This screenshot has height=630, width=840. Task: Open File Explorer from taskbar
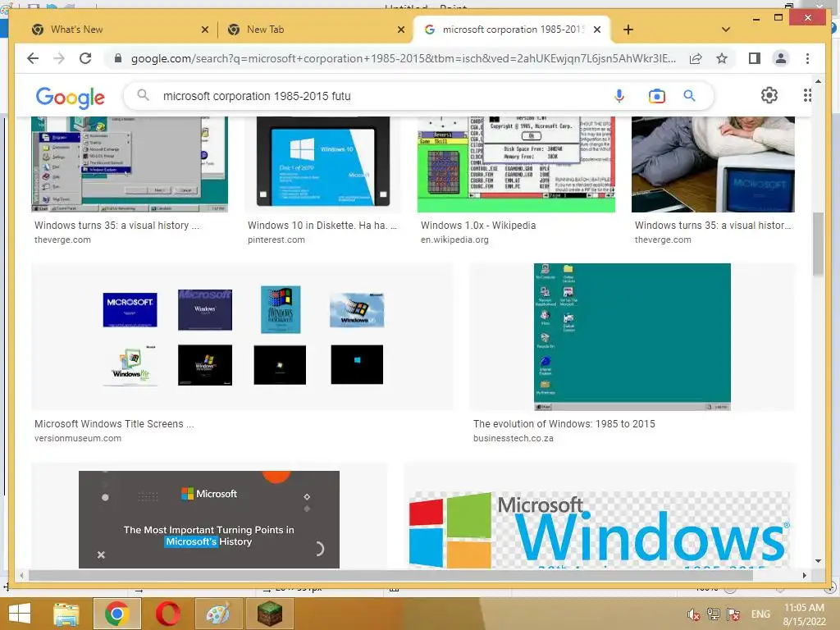point(66,614)
